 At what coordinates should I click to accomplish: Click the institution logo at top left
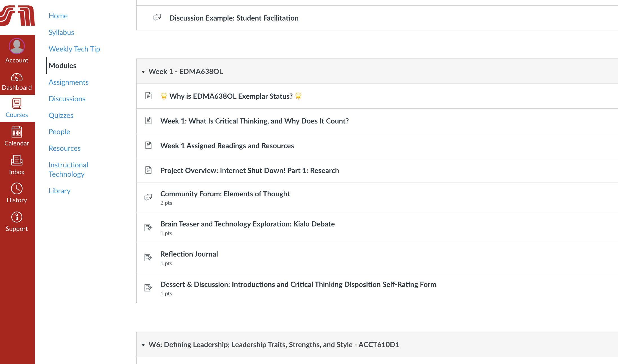17,15
